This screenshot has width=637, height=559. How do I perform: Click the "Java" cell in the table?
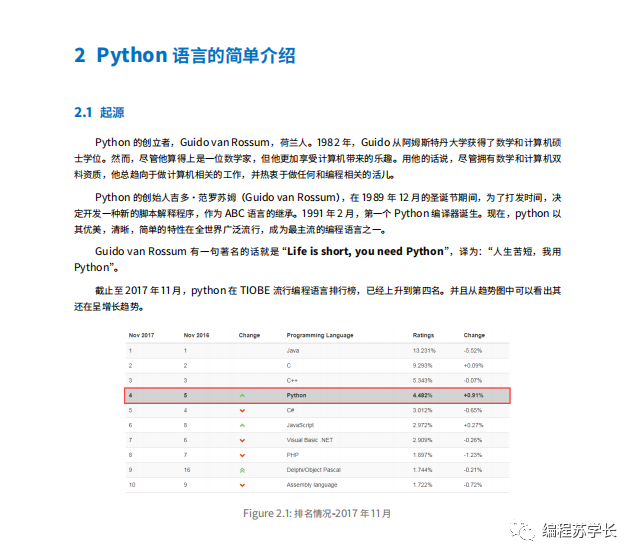[x=292, y=351]
